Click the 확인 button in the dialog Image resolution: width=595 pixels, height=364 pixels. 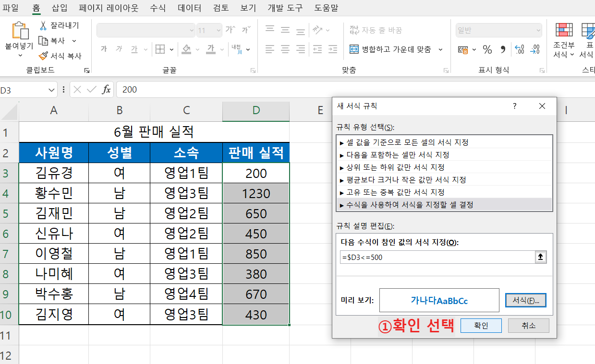click(x=481, y=325)
